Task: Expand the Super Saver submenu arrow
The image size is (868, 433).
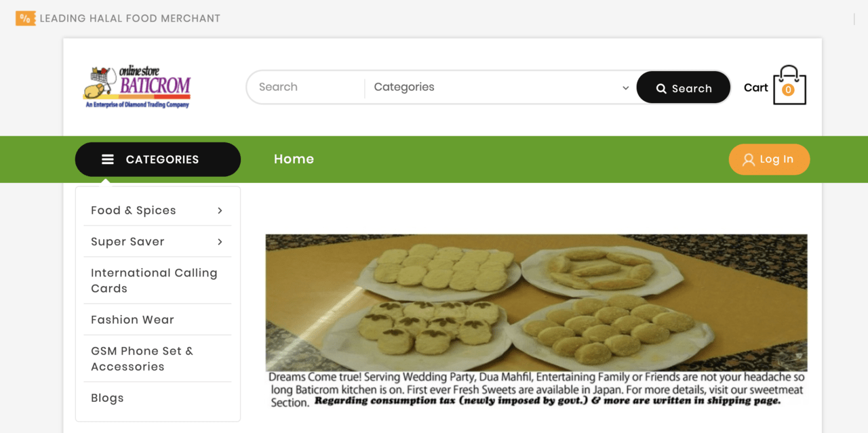Action: (x=220, y=242)
